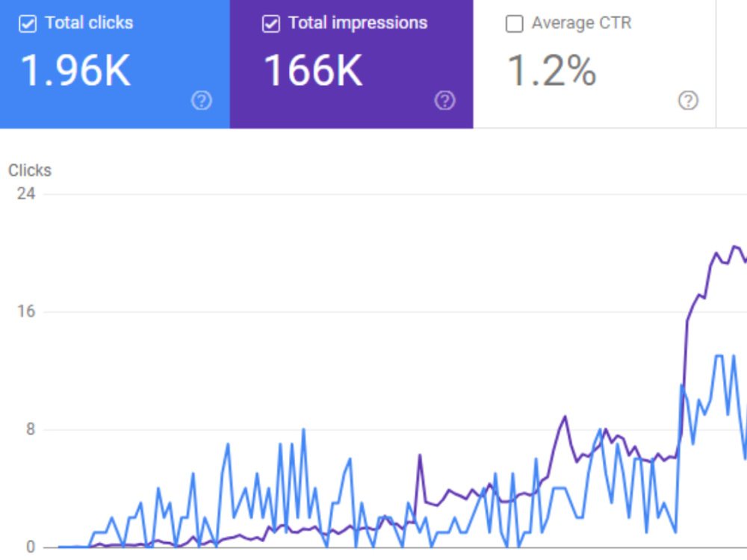Viewport: 747px width, 560px height.
Task: Open help icon on Total clicks card
Action: pyautogui.click(x=202, y=101)
